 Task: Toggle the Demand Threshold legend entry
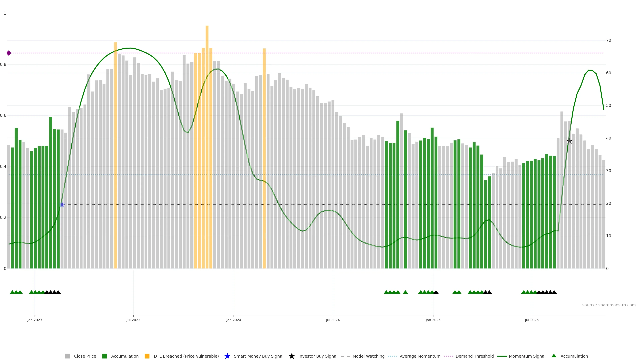(474, 356)
